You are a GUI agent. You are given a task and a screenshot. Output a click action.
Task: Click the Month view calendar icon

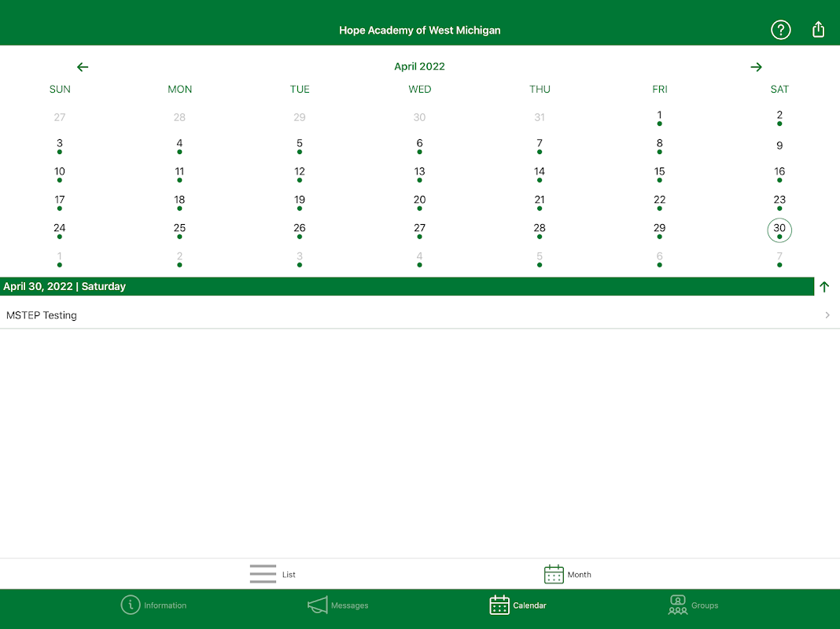tap(554, 574)
